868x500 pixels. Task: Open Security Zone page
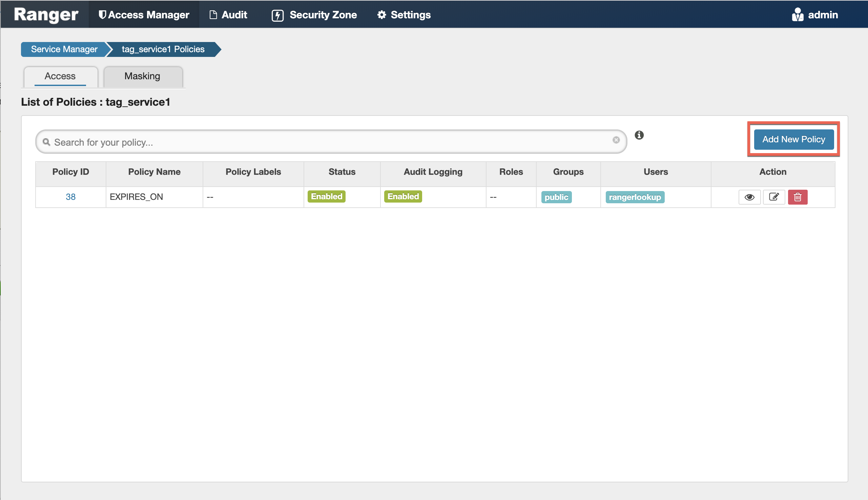pos(314,15)
